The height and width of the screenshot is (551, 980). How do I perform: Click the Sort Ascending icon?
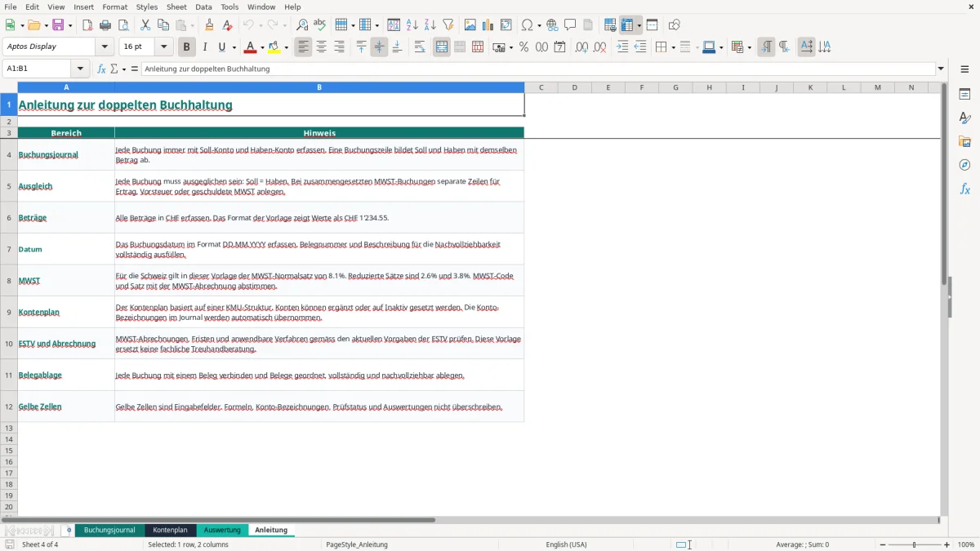(412, 25)
